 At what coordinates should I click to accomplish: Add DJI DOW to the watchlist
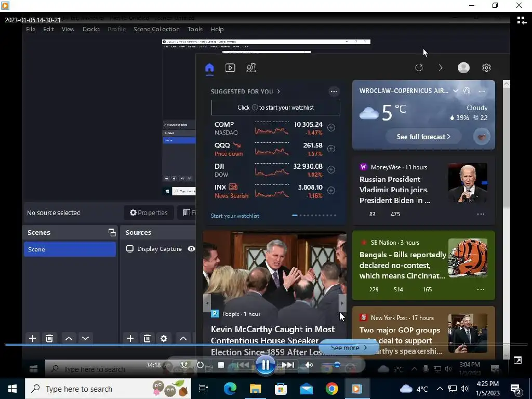(x=331, y=170)
